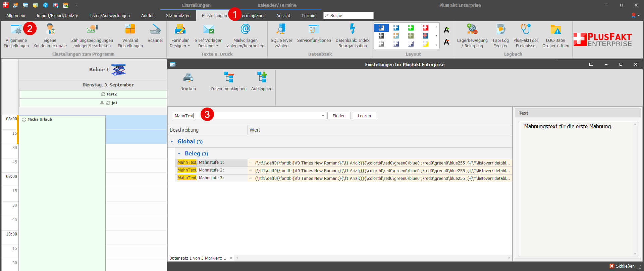Click Zusammenklappen to collapse all groups
The height and width of the screenshot is (271, 644).
click(x=228, y=81)
